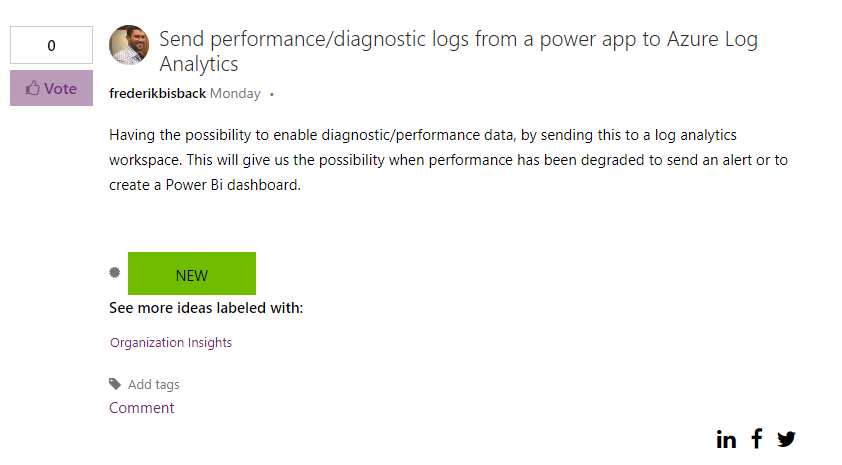842x465 pixels.
Task: Share the idea on LinkedIn
Action: (727, 439)
